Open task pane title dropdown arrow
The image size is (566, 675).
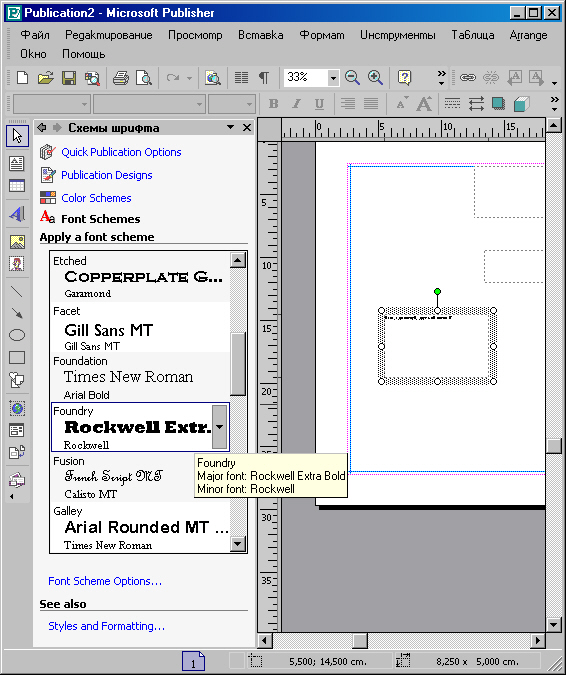(x=230, y=127)
